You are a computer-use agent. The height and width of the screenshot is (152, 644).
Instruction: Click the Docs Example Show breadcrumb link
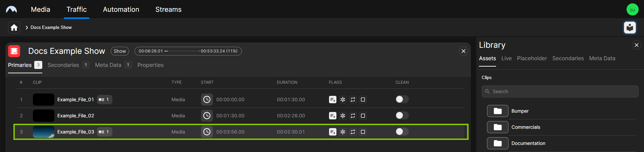51,28
